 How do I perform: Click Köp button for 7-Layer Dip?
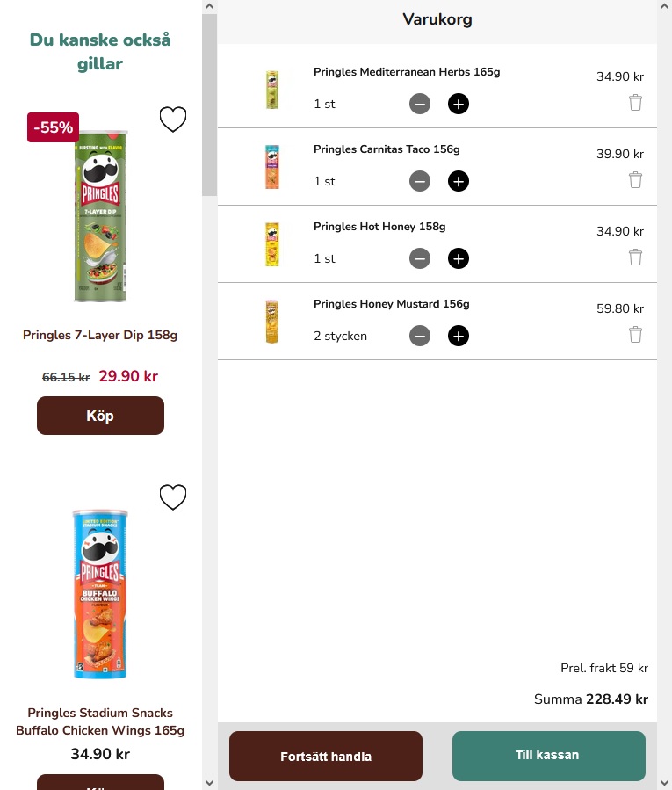click(100, 416)
